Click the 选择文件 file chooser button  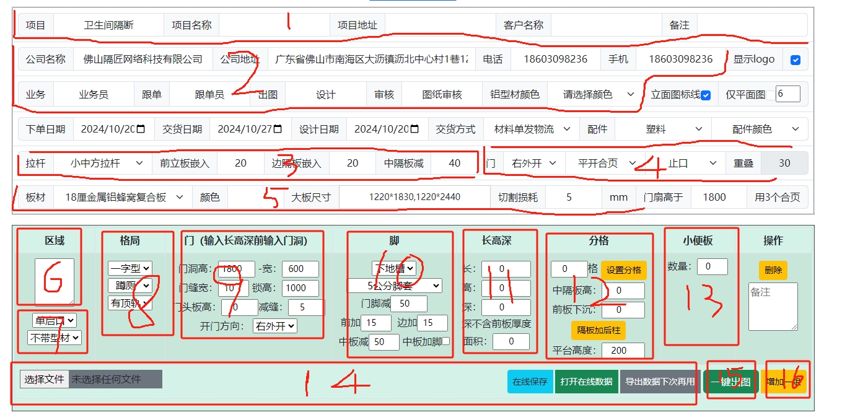click(x=44, y=379)
